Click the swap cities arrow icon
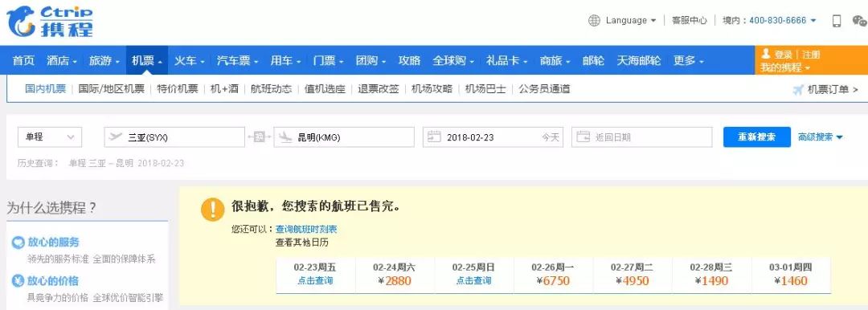The height and width of the screenshot is (310, 868). (259, 137)
